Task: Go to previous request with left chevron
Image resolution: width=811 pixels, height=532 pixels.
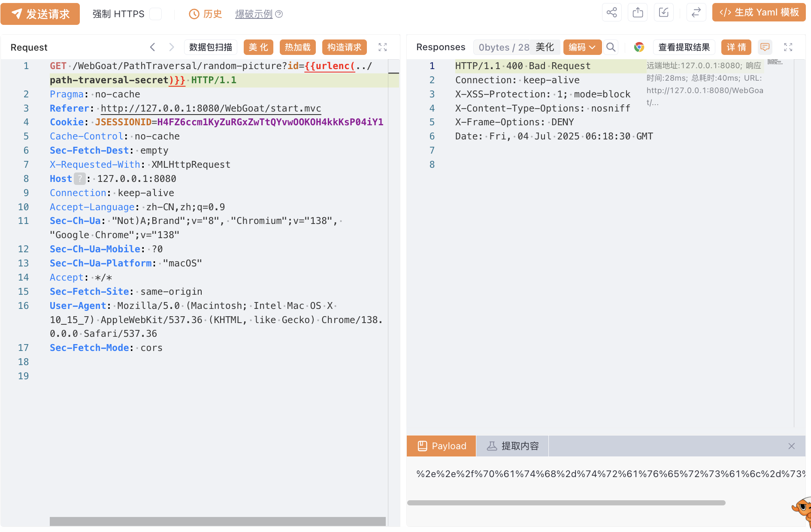Action: tap(152, 47)
